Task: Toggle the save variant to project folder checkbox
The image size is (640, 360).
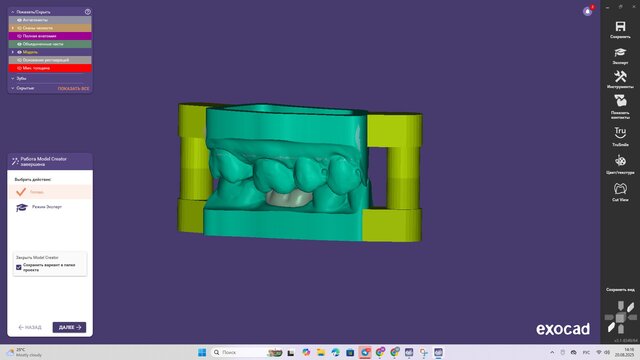Action: point(18,267)
